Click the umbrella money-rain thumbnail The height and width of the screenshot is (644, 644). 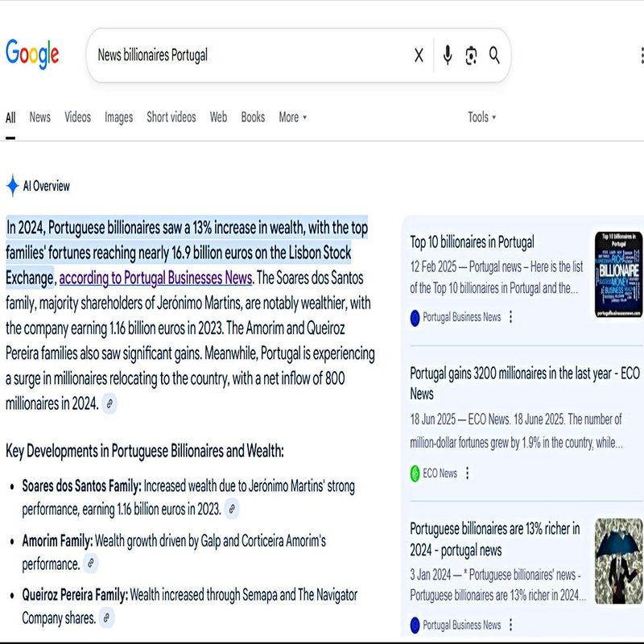tap(618, 561)
